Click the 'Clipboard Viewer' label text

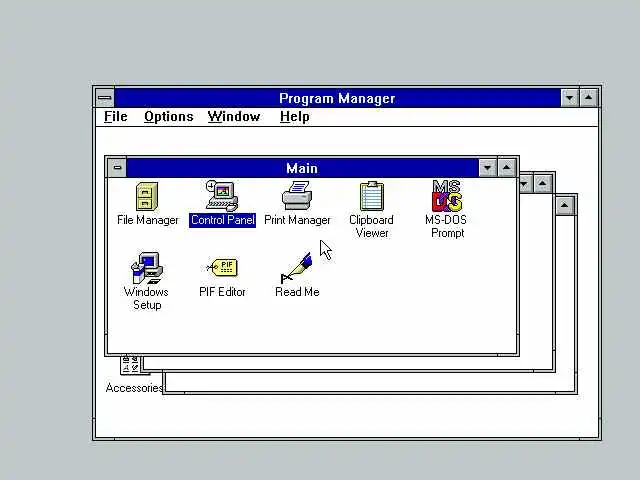371,226
